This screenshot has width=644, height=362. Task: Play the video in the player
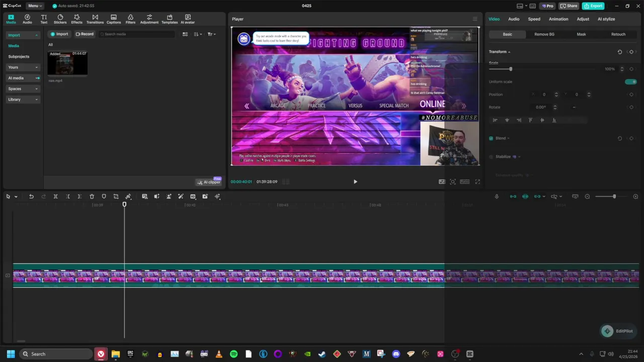(x=355, y=182)
